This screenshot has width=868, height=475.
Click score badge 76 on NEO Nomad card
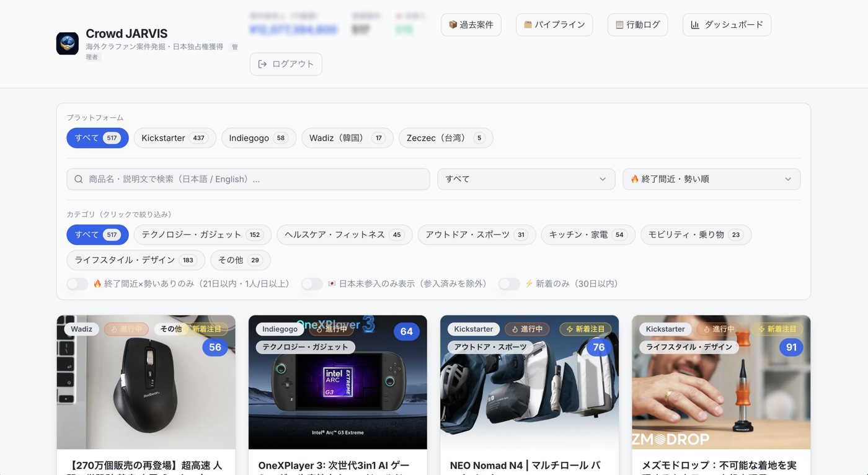tap(599, 347)
